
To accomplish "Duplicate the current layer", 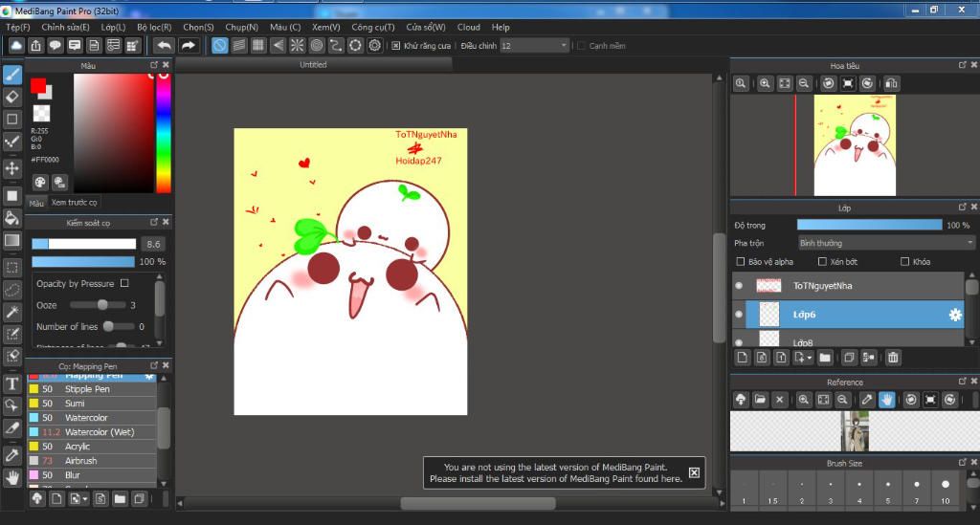I will tap(848, 358).
